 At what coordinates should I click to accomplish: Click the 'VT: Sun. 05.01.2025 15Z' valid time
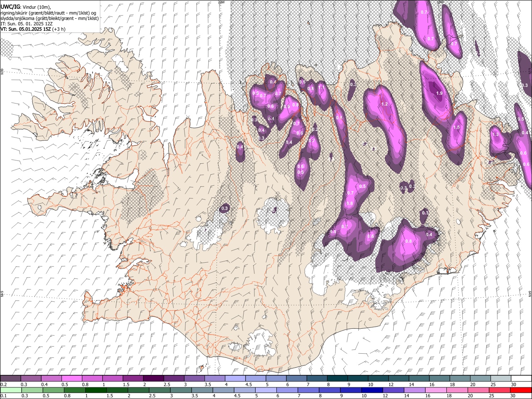pyautogui.click(x=26, y=29)
